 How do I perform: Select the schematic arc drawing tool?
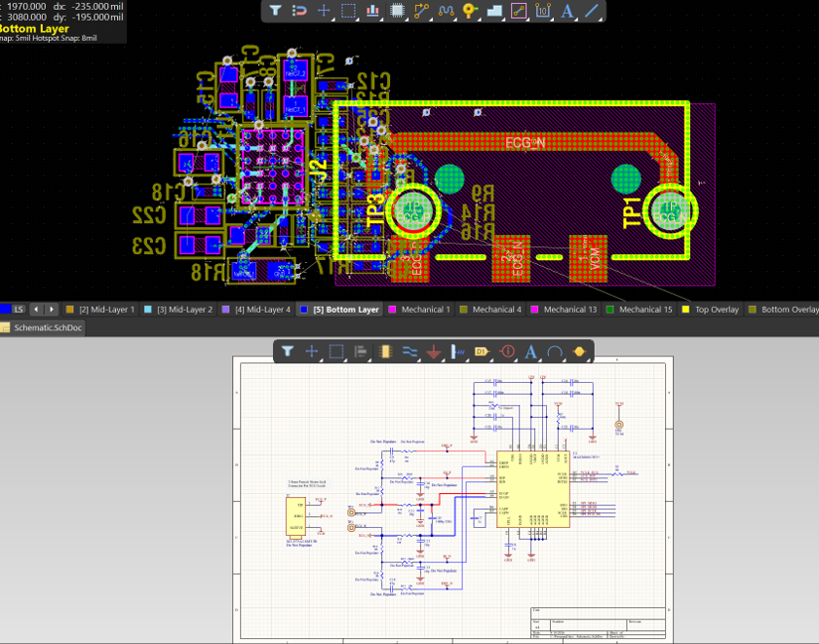point(555,351)
